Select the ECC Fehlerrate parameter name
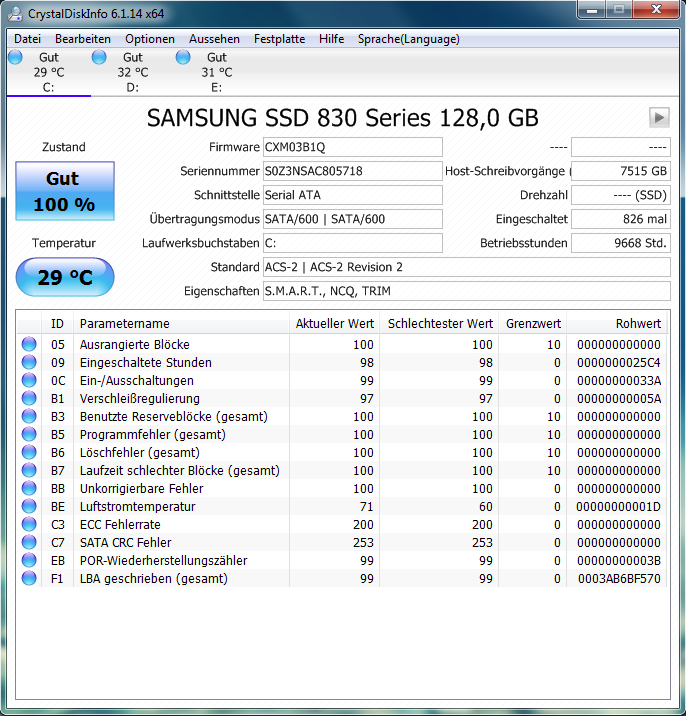686x716 pixels. coord(120,525)
